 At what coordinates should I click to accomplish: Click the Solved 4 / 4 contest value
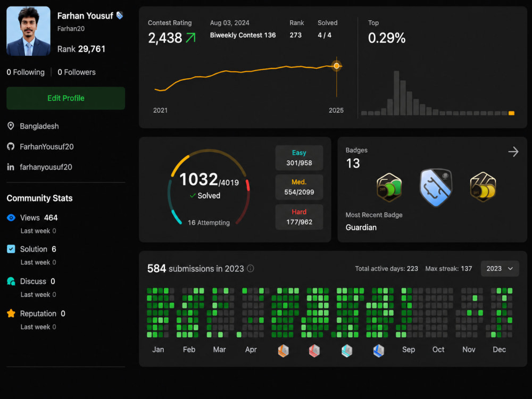(325, 35)
